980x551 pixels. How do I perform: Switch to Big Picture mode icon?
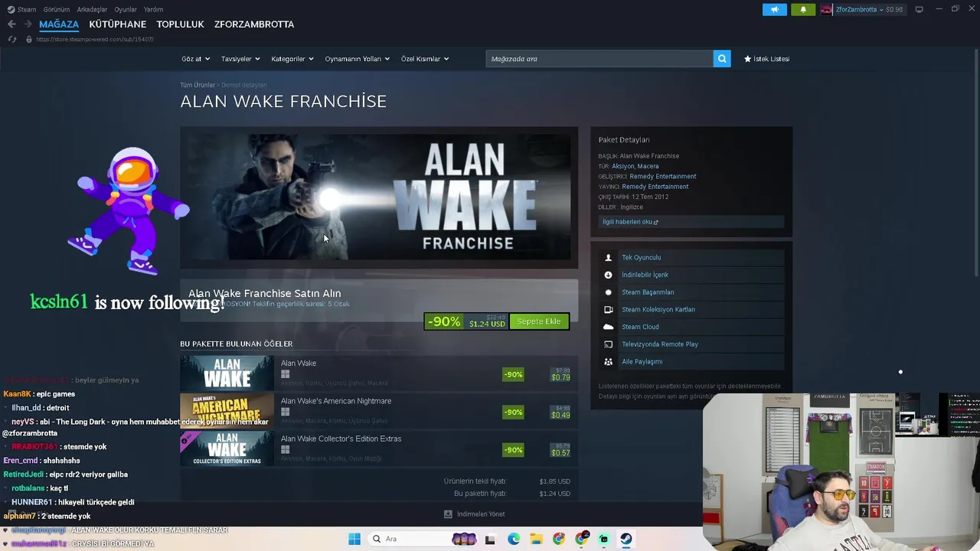pos(920,9)
